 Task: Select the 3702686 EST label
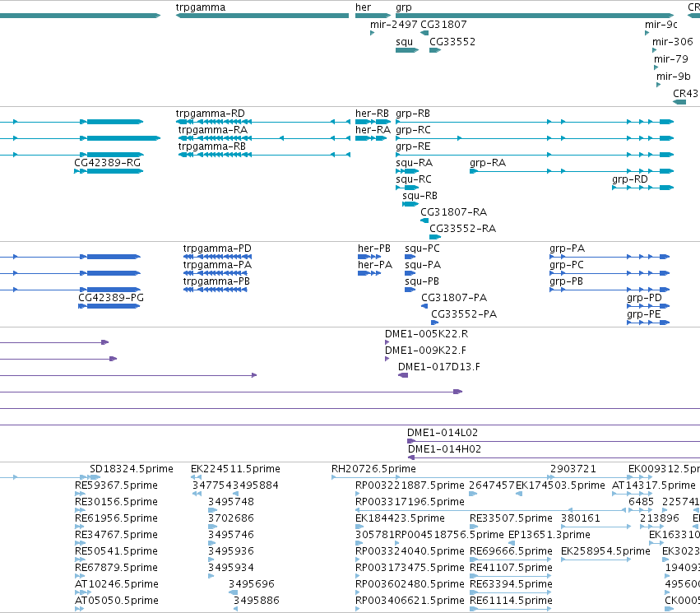pos(231,518)
